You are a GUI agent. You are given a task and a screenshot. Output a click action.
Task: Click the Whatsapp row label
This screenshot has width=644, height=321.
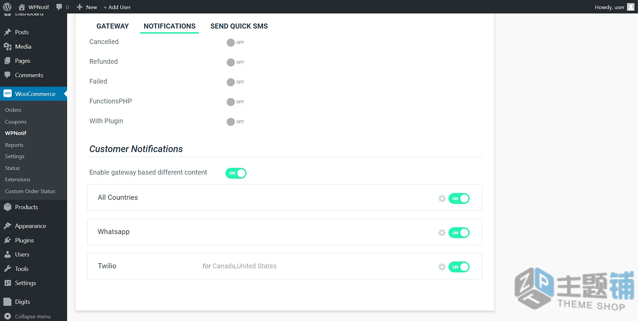[114, 232]
